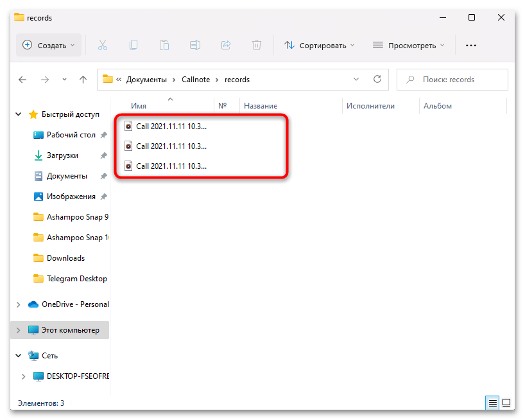
Task: Click the Share icon in toolbar
Action: [226, 45]
